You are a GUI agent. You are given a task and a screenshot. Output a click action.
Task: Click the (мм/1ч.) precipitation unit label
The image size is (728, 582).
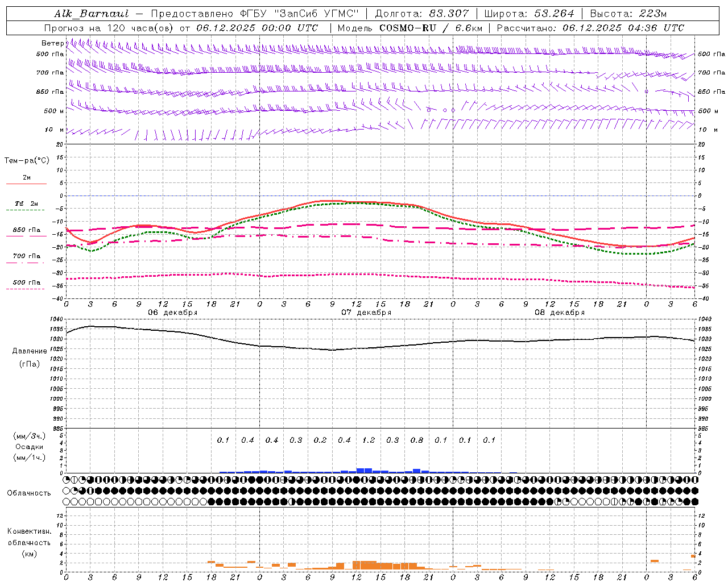click(30, 458)
